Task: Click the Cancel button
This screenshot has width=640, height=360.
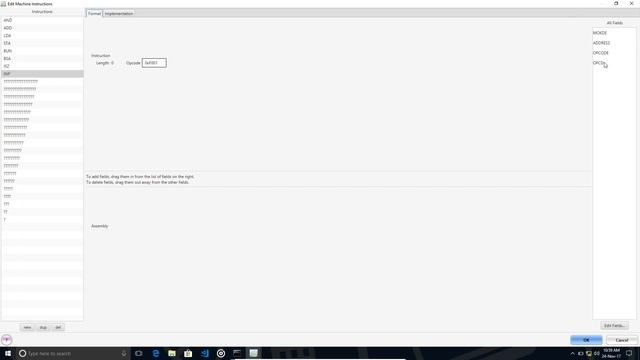Action: (622, 340)
